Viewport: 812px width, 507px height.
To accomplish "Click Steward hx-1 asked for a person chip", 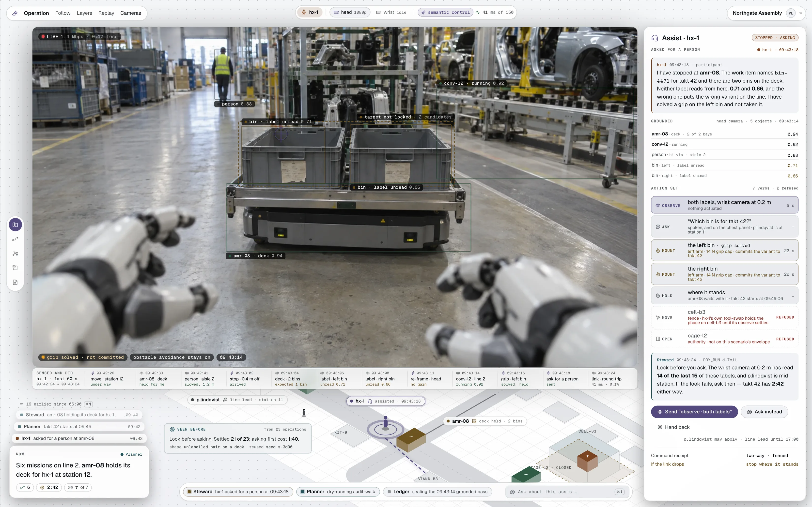I will click(238, 492).
